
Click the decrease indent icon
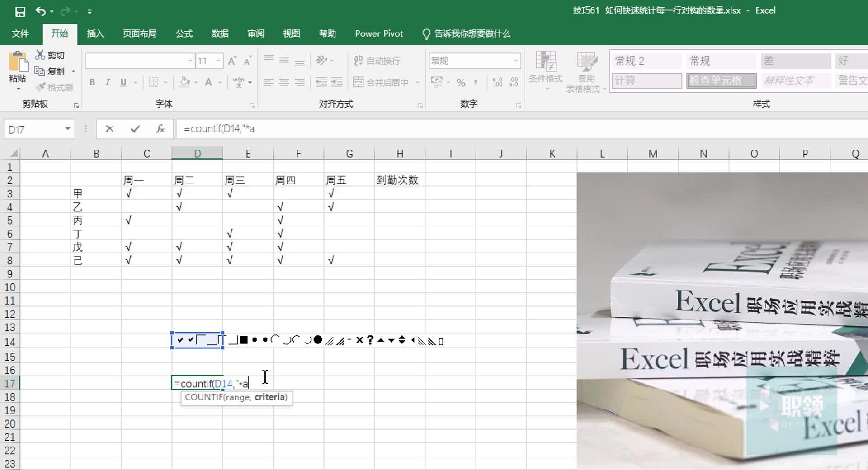coord(321,82)
